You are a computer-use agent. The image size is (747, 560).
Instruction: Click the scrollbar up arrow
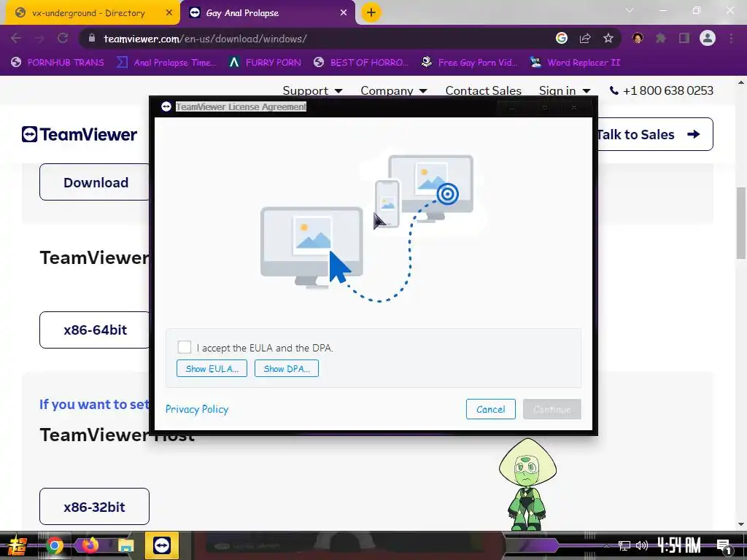click(x=741, y=83)
